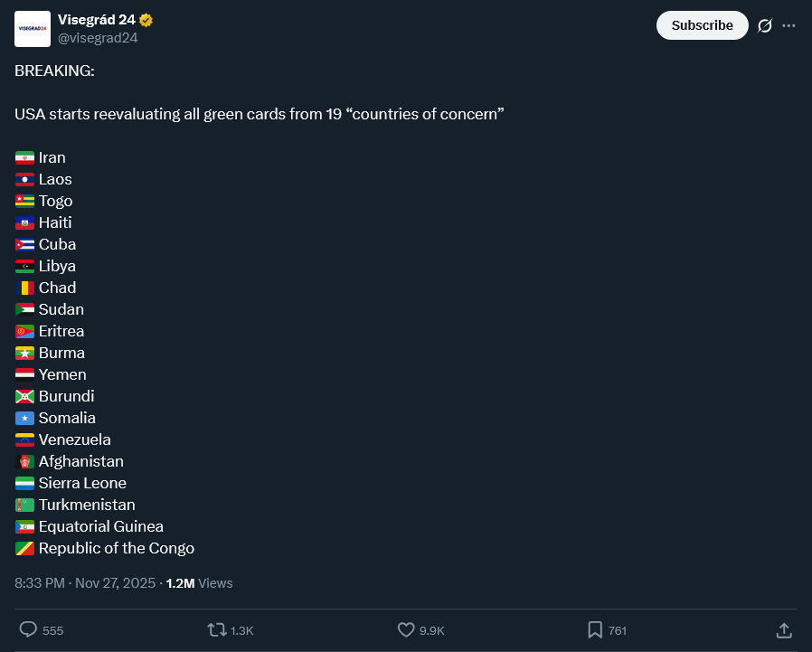Screen dimensions: 812x652
Task: Click the Venezuela flag emoji
Action: [24, 440]
